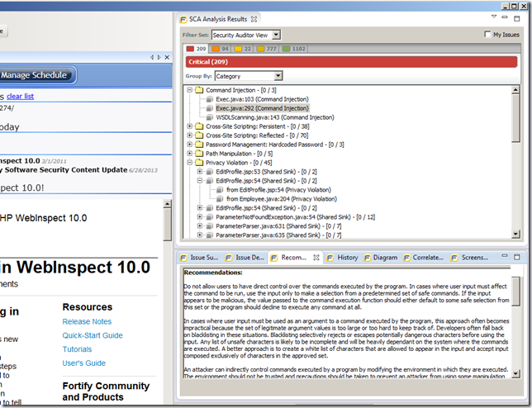Go to previous tab in WebInspect pane
The height and width of the screenshot is (408, 532).
[152, 57]
